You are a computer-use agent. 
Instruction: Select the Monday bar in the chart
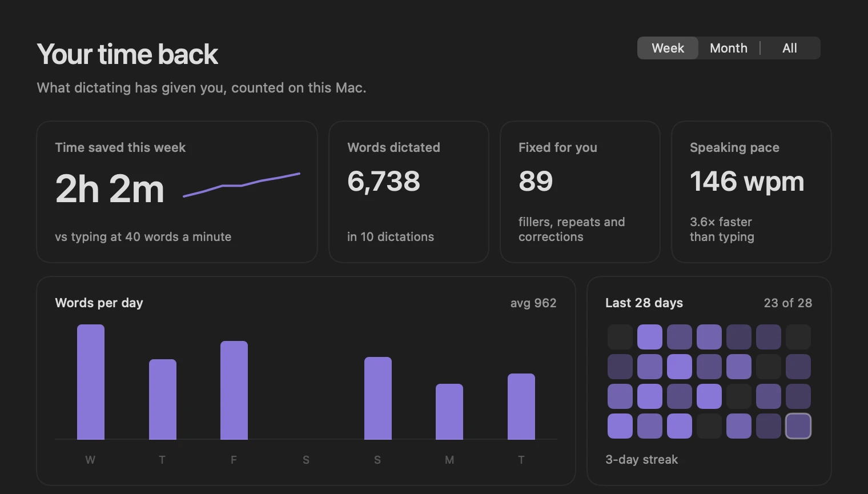449,412
